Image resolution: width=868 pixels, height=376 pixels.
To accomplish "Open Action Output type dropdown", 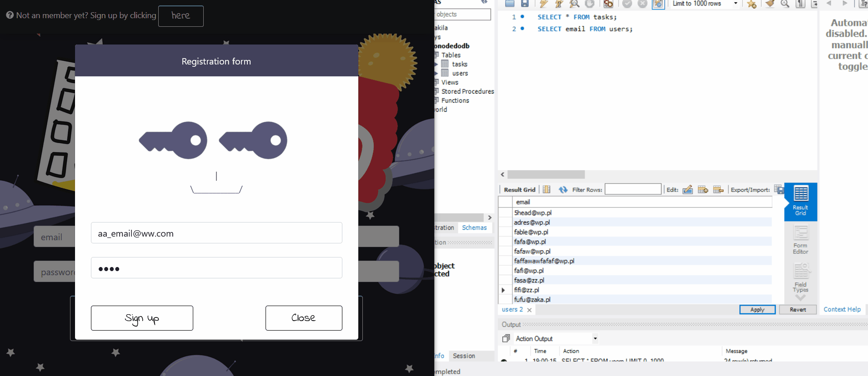I will tap(595, 338).
